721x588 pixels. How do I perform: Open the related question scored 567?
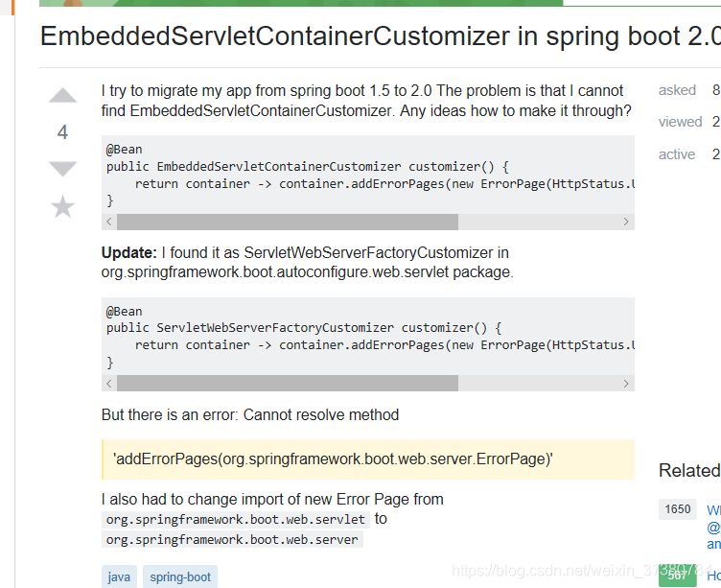coord(713,576)
